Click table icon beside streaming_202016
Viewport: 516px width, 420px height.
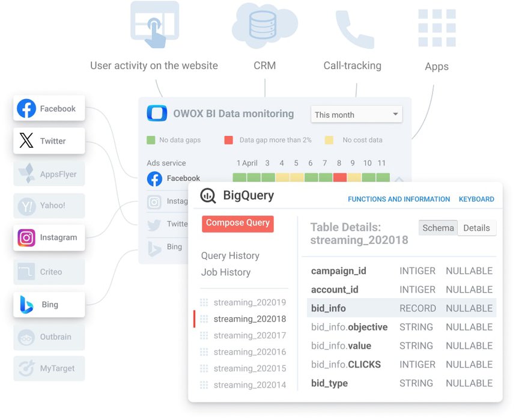(x=204, y=352)
